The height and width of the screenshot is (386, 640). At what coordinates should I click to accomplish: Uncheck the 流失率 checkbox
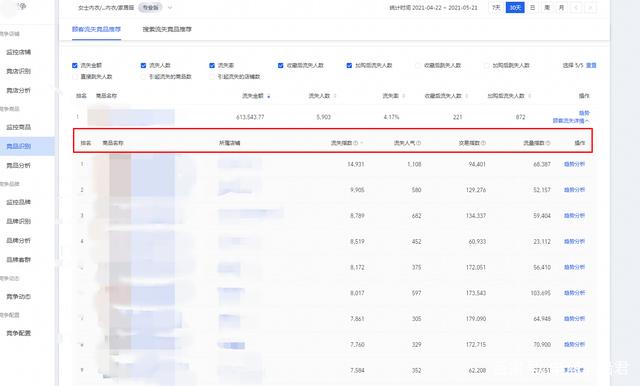tap(212, 65)
